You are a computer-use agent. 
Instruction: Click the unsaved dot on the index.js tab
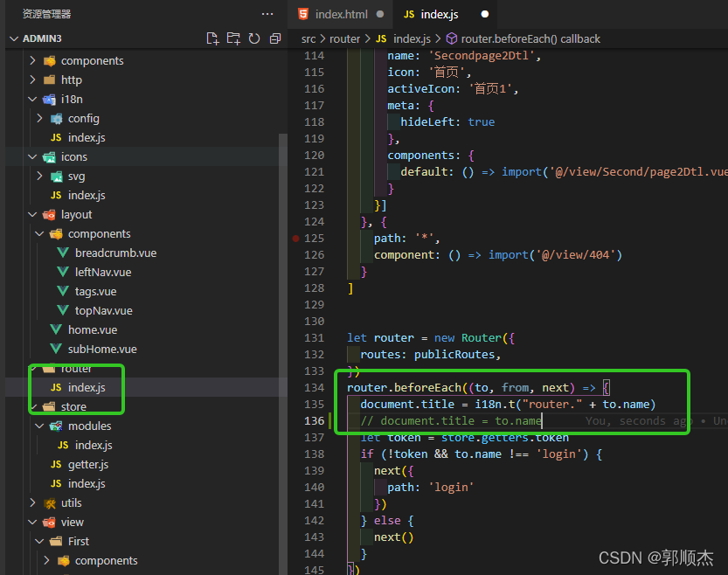coord(485,15)
